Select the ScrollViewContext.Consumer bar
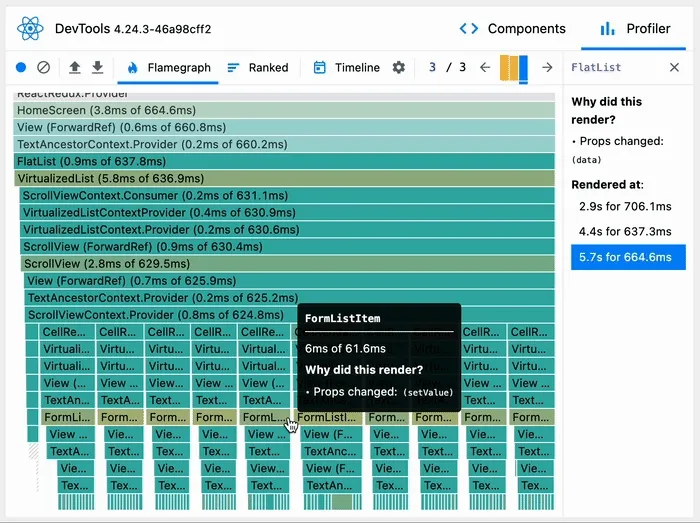The width and height of the screenshot is (700, 523). click(x=287, y=195)
